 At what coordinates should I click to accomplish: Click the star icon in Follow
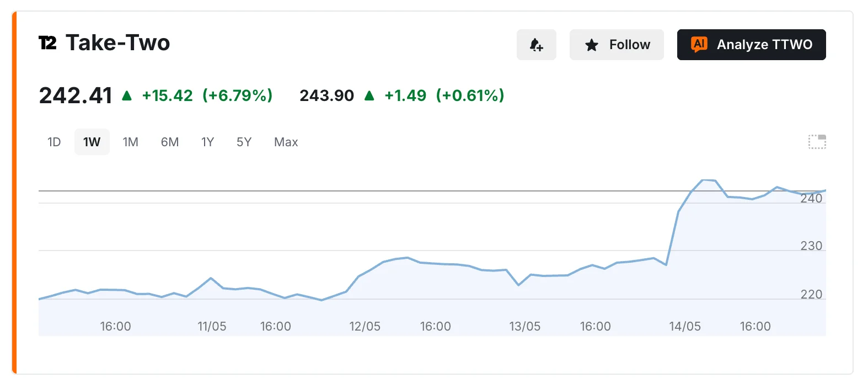tap(592, 45)
